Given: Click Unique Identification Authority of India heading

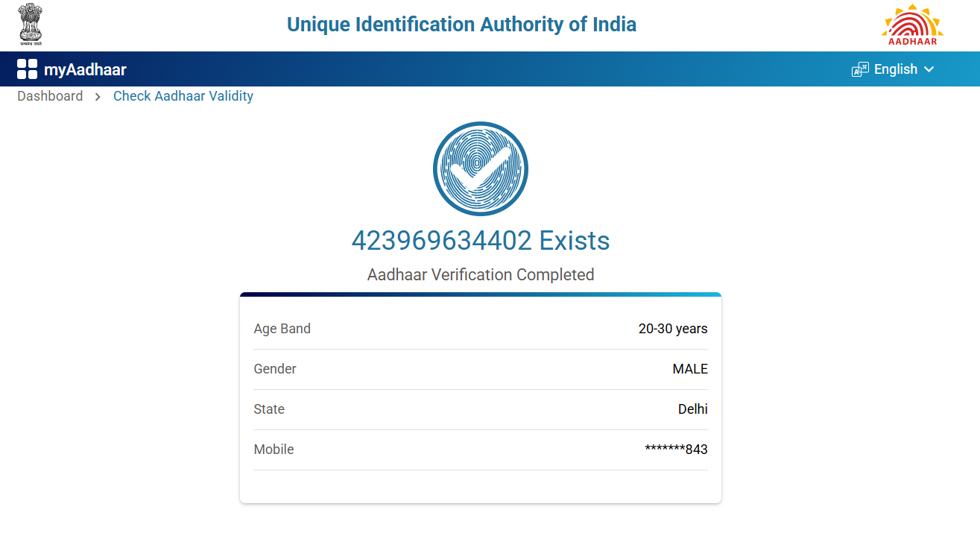Looking at the screenshot, I should 461,25.
